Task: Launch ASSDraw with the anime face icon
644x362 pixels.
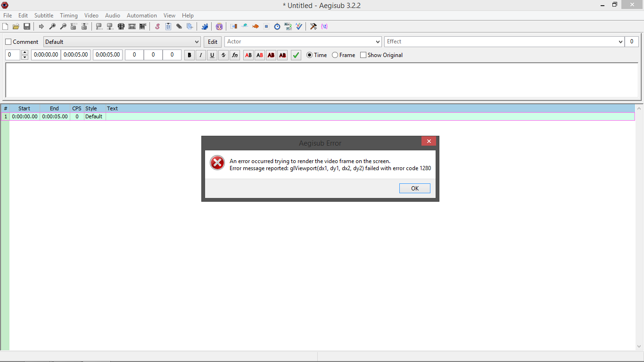Action: tap(219, 26)
